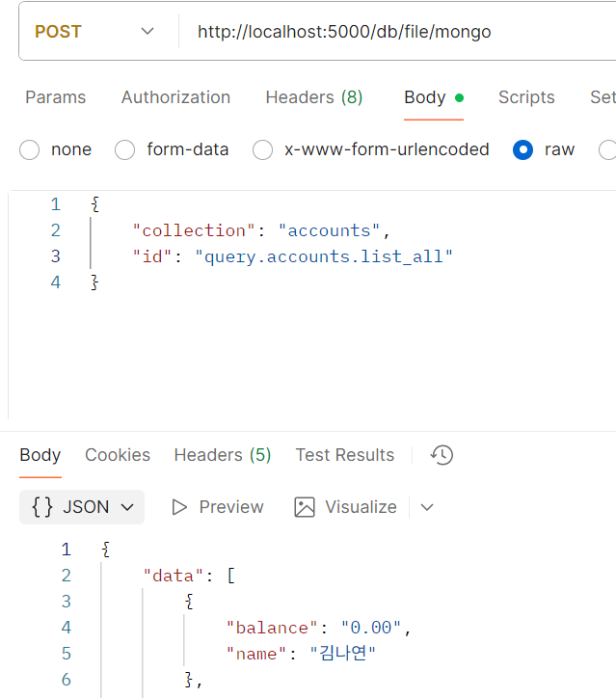Screen dimensions: 616x698
Task: Click the Visualize image icon
Action: (x=305, y=507)
